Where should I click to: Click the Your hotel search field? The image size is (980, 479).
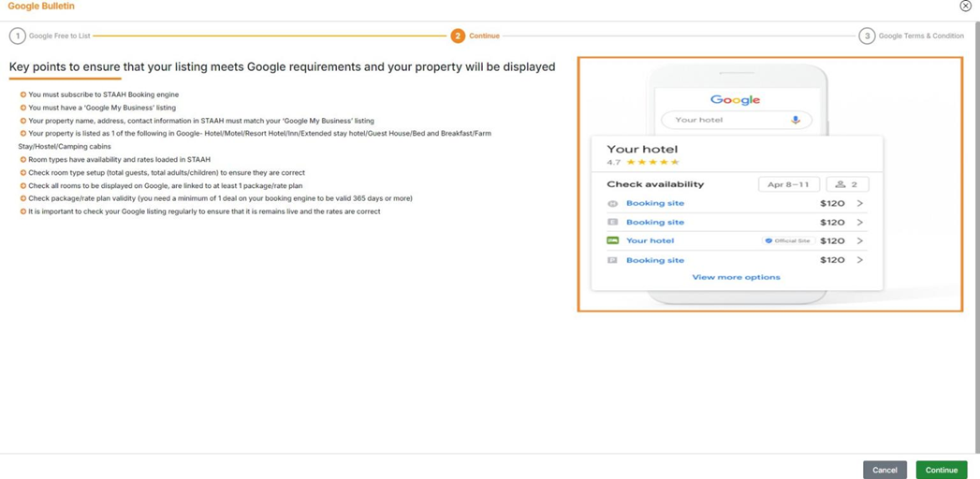point(725,120)
